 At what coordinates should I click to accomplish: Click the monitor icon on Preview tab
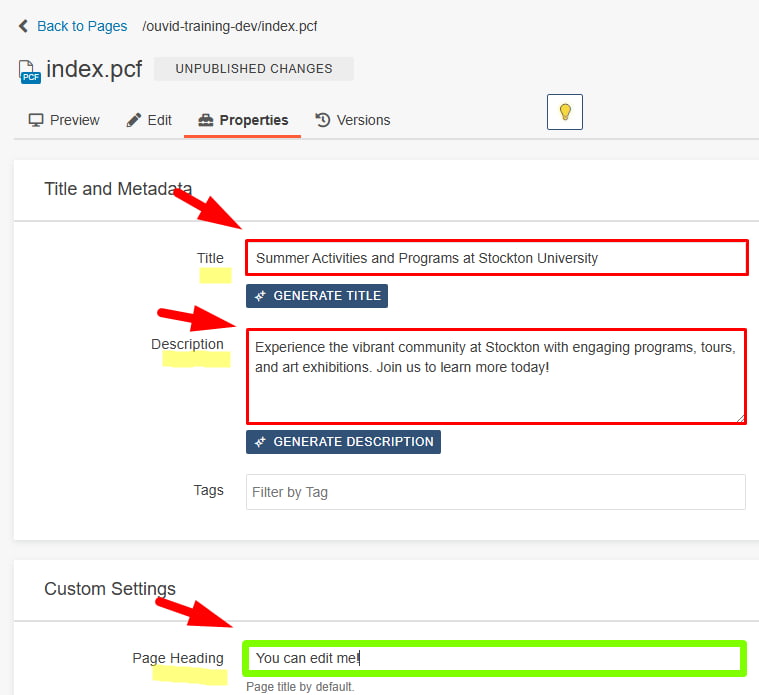36,120
